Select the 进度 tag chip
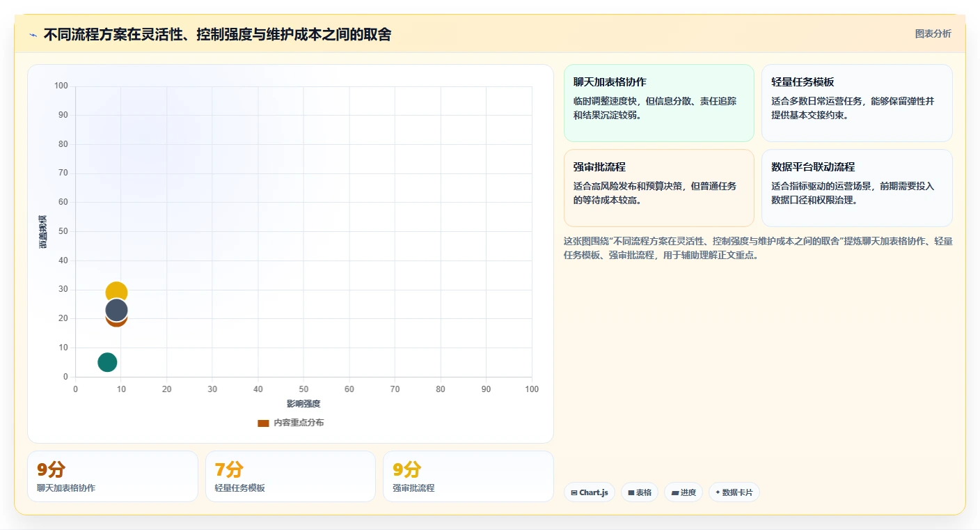This screenshot has height=530, width=980. click(x=683, y=492)
